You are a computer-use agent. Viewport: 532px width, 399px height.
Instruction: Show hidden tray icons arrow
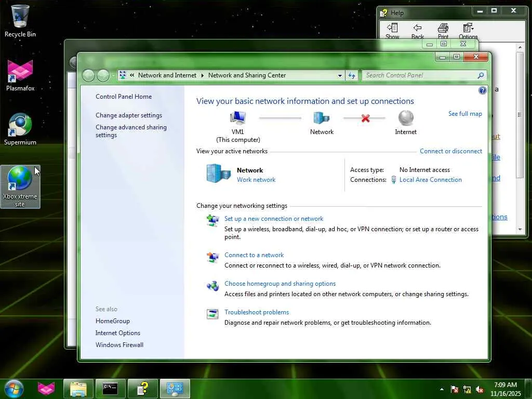(x=442, y=389)
